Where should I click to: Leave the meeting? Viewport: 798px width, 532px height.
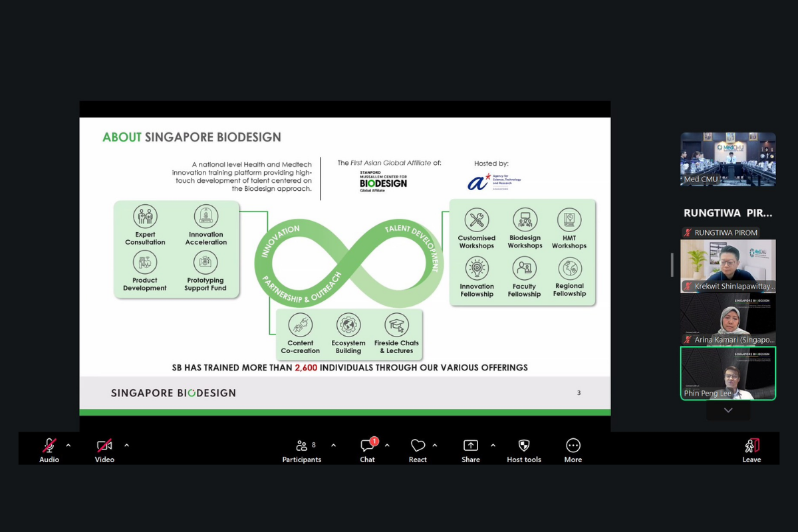pos(752,450)
